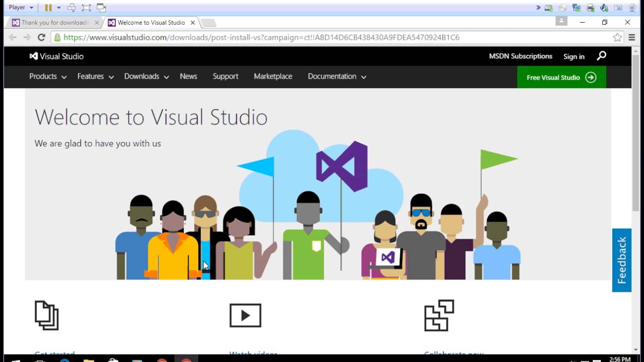Viewport: 644px width, 362px height.
Task: Click the VMware sound card icon
Action: click(x=604, y=8)
